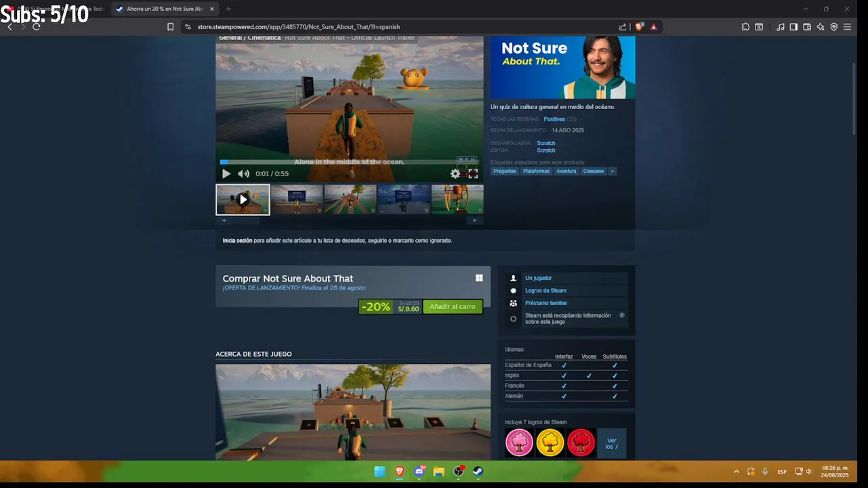Open the Not Sure About That header image
The image size is (868, 488).
click(562, 67)
